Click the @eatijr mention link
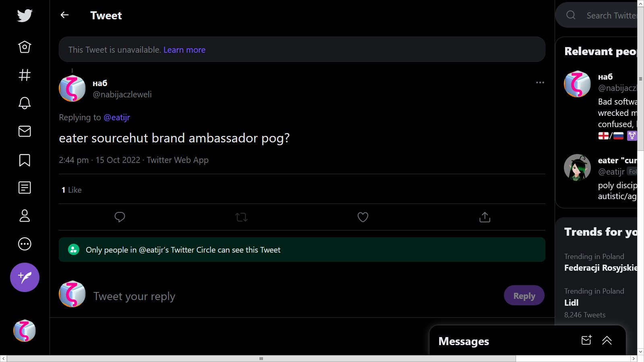The image size is (644, 362). click(117, 117)
